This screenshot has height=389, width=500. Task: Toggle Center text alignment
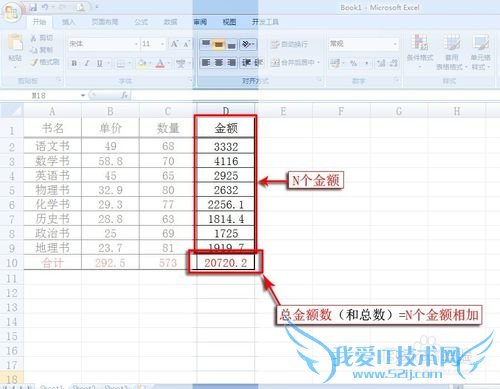point(219,62)
